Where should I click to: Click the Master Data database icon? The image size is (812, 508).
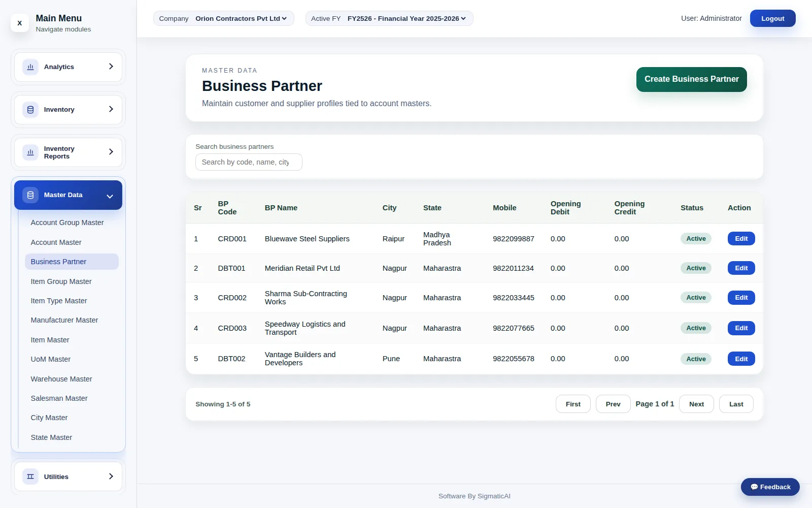coord(30,195)
